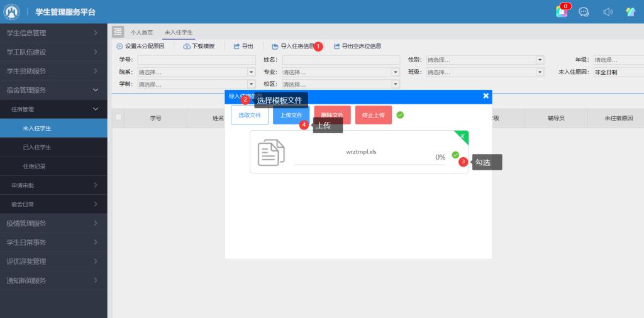Select 已入住学生 in the sidebar menu

point(37,147)
